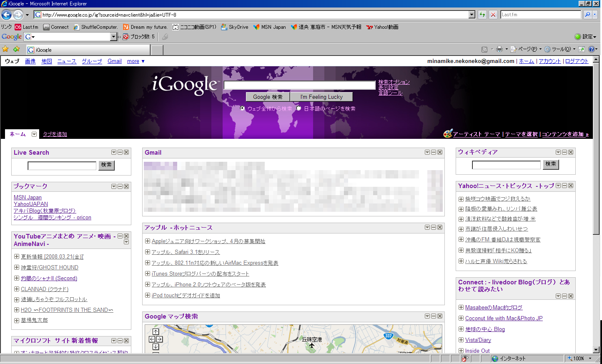
Task: Click the 検索 button in Live Search gadget
Action: (x=106, y=165)
